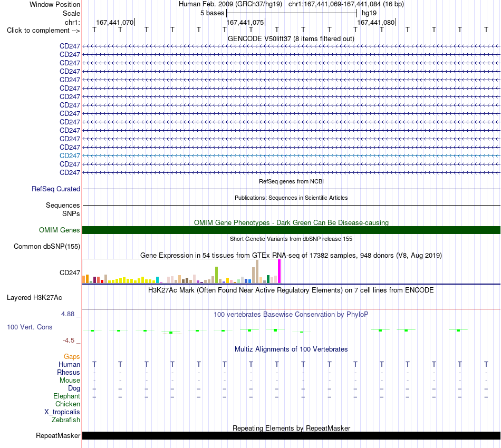The width and height of the screenshot is (501, 448).
Task: Click the black RepeatMasker bar
Action: click(x=291, y=435)
